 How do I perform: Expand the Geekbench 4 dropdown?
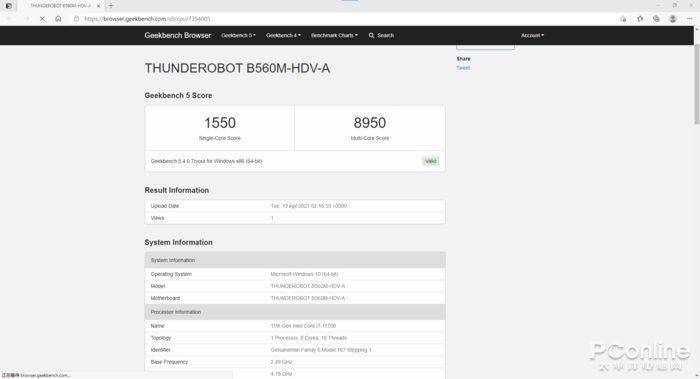point(283,35)
